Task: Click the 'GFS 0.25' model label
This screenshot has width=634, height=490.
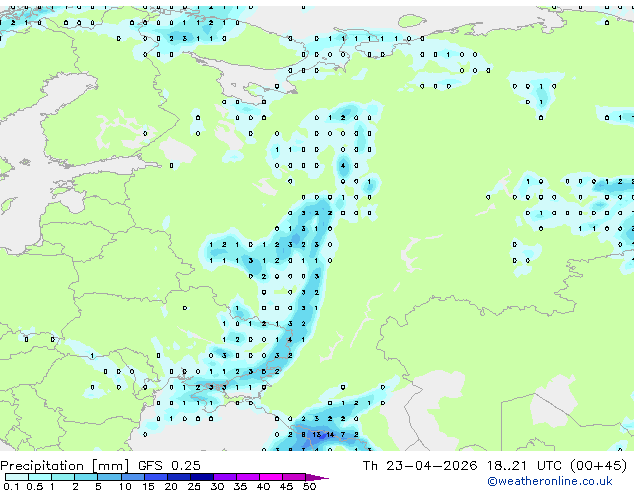Action: tap(169, 466)
